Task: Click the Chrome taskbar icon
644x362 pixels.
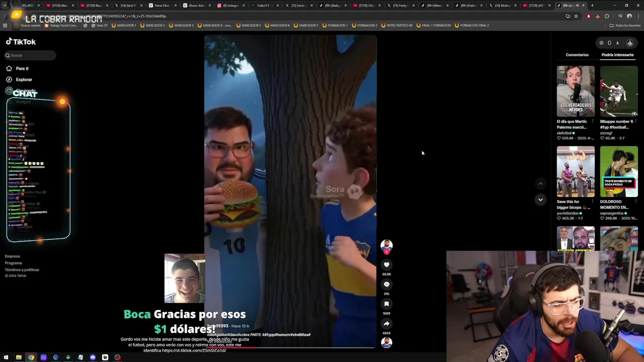Action: point(31,357)
